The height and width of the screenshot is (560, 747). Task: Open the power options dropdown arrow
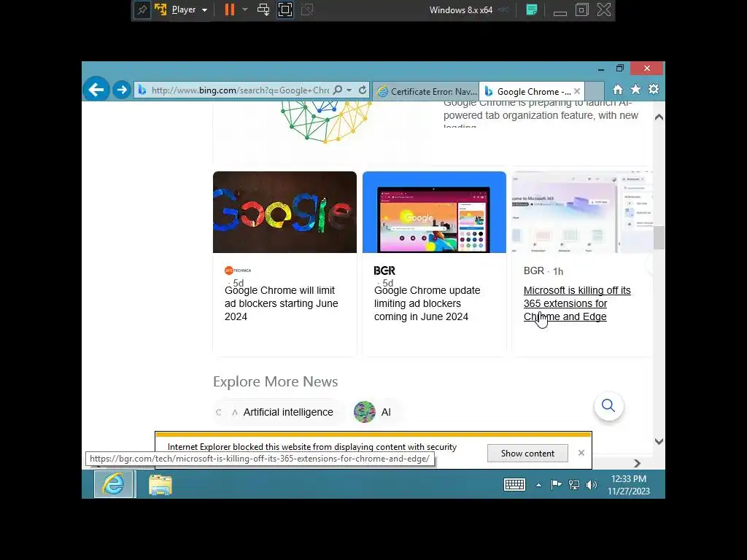pos(245,9)
